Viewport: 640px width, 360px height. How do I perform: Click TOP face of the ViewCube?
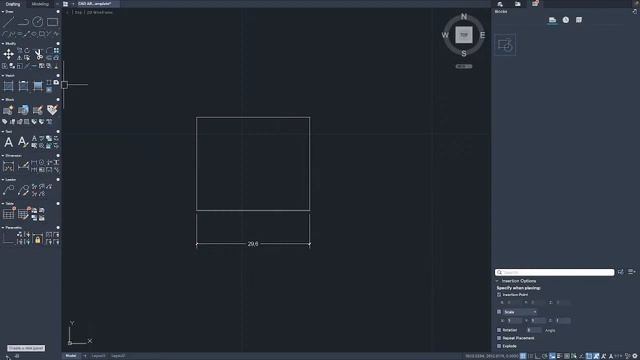(x=464, y=35)
